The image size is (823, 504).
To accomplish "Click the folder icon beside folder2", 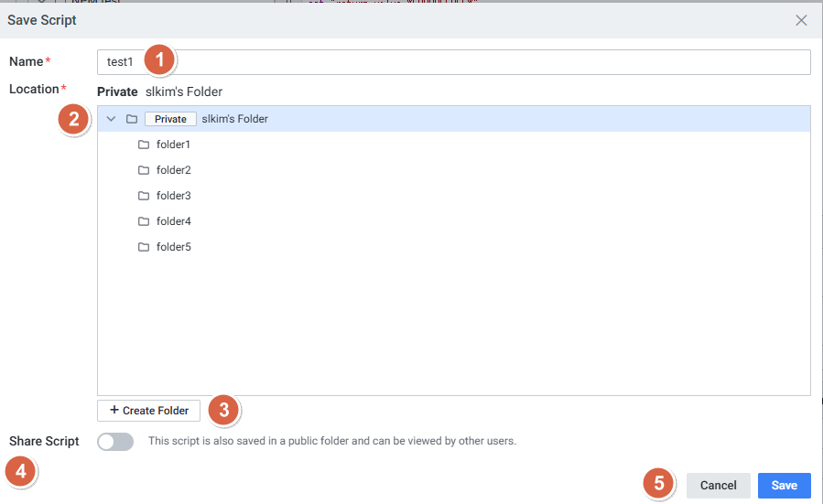I will pyautogui.click(x=143, y=170).
